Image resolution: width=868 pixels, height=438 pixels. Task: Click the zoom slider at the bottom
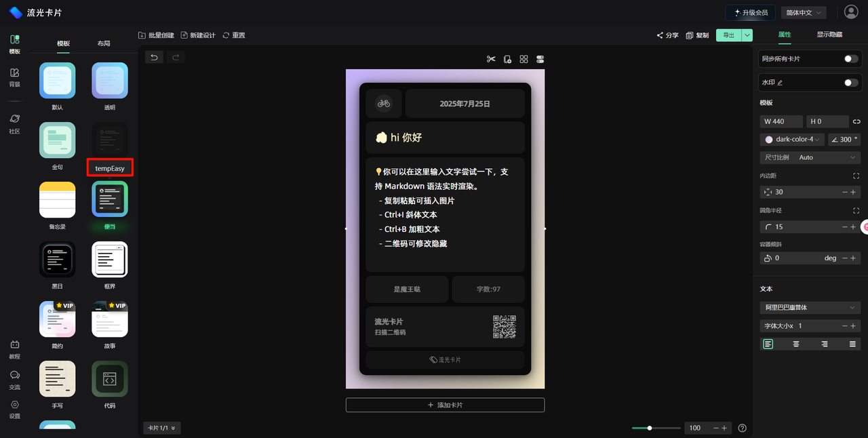656,428
